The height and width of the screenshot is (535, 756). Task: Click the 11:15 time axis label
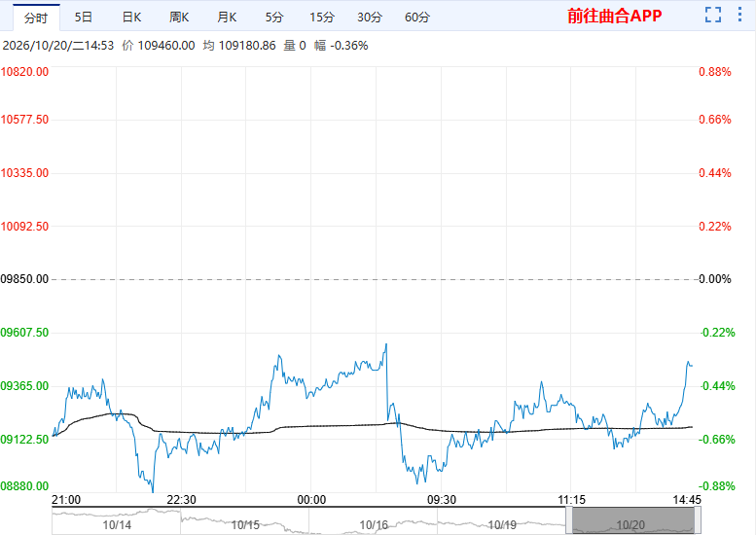[x=571, y=500]
